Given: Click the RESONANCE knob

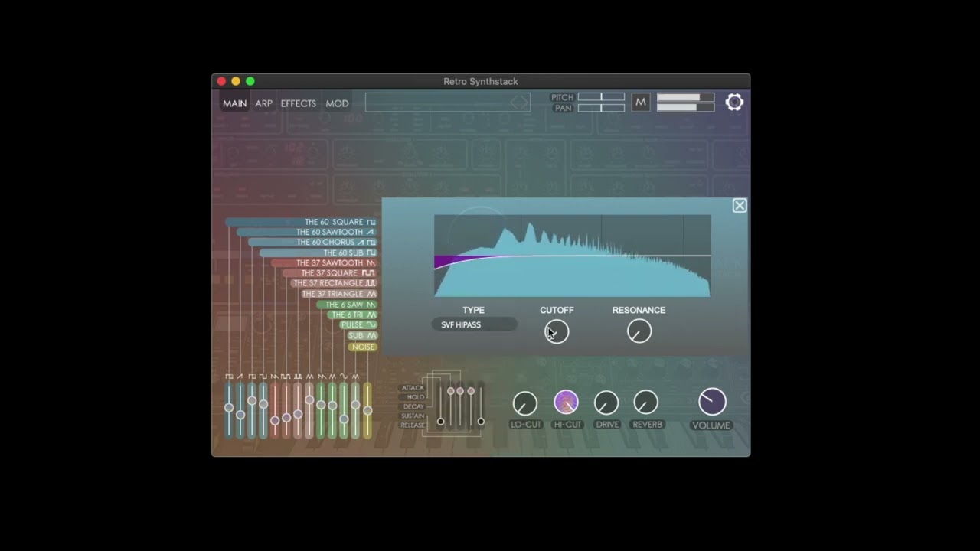Looking at the screenshot, I should (x=639, y=331).
